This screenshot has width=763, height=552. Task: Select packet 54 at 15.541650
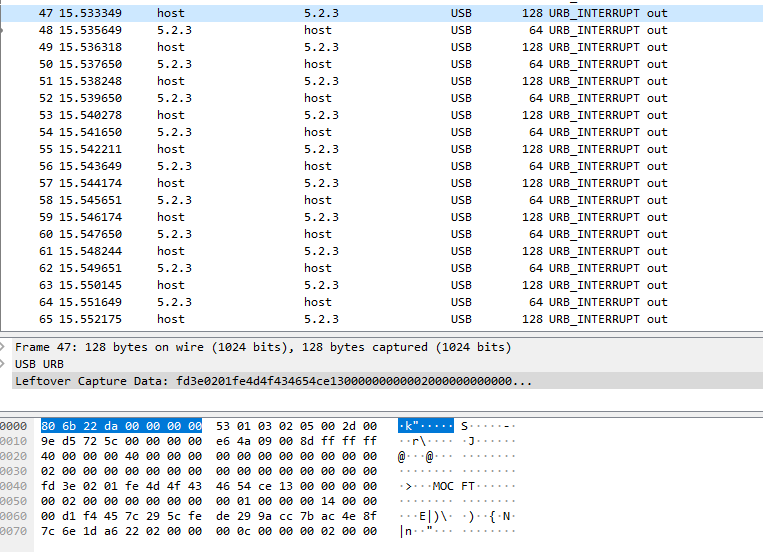coord(382,132)
